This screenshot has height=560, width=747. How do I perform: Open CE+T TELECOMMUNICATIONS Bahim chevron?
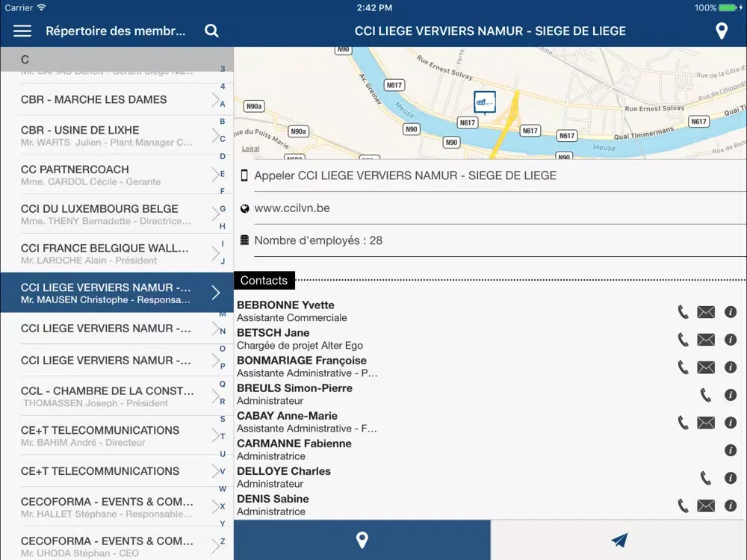point(216,436)
